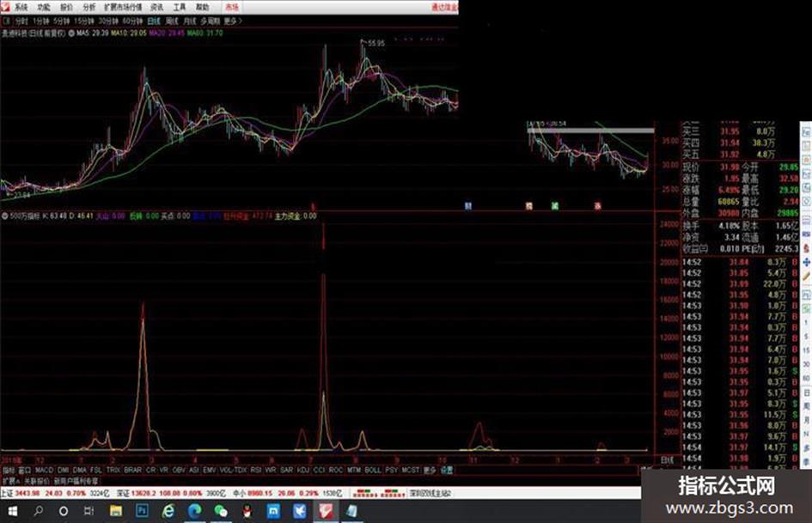Open the 报价 menu
812x523 pixels.
pyautogui.click(x=66, y=7)
